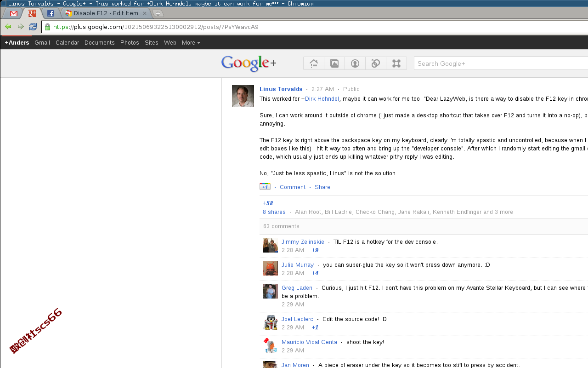
Task: Open a new browser tab
Action: [x=158, y=13]
